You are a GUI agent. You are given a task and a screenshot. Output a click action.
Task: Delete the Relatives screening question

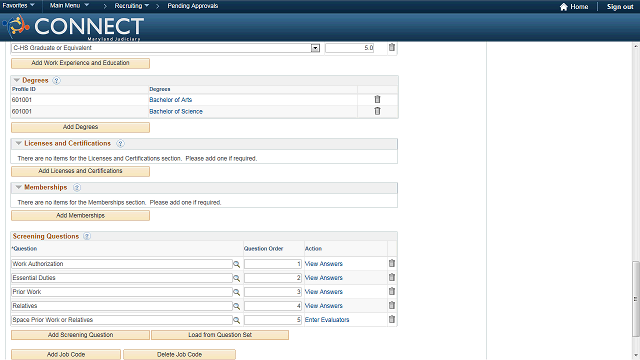[x=392, y=305]
